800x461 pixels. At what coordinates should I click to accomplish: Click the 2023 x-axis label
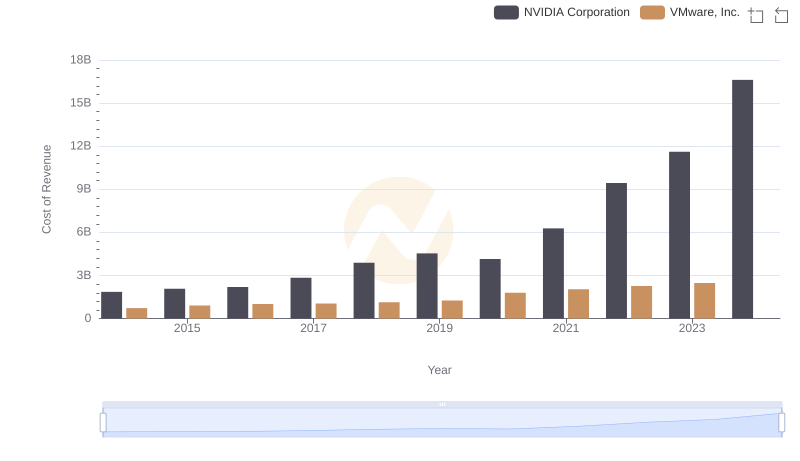point(692,328)
